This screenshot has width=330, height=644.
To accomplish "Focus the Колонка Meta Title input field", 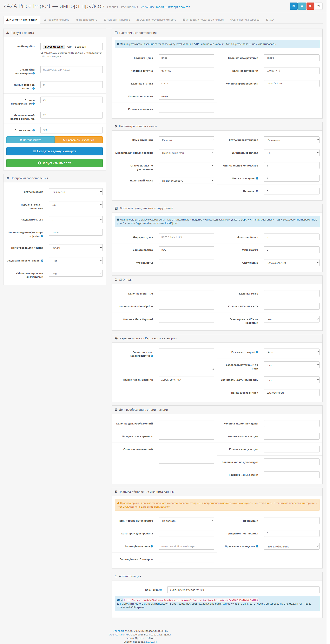I will point(186,294).
